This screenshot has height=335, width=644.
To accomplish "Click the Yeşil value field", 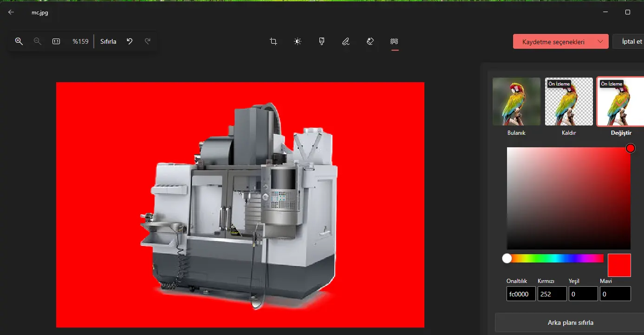I will (583, 294).
